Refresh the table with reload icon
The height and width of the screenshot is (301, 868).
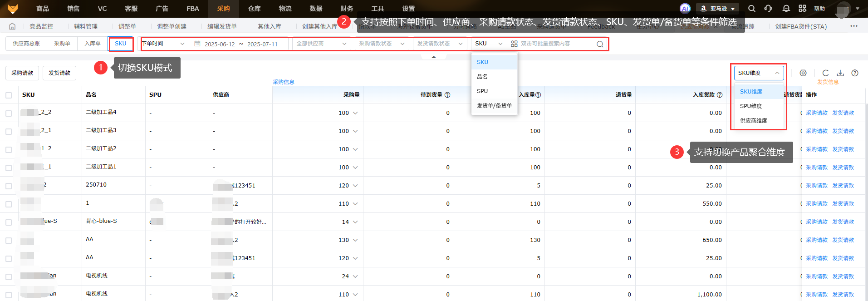click(825, 73)
